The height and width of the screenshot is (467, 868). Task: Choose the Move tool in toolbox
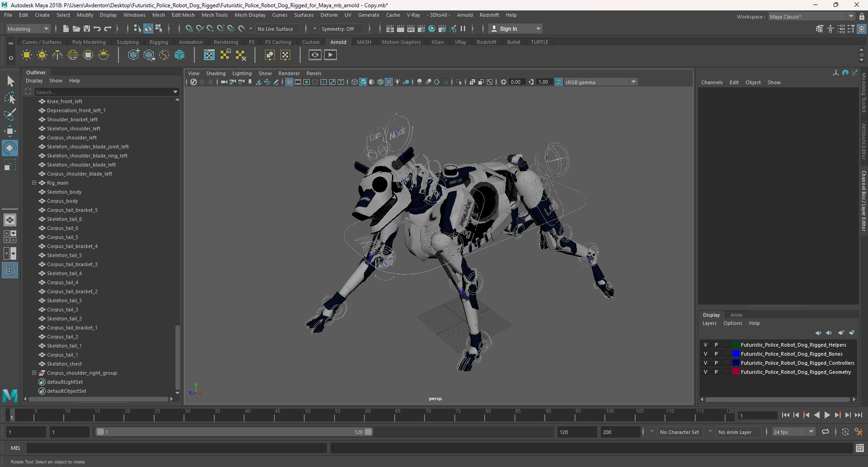(10, 131)
